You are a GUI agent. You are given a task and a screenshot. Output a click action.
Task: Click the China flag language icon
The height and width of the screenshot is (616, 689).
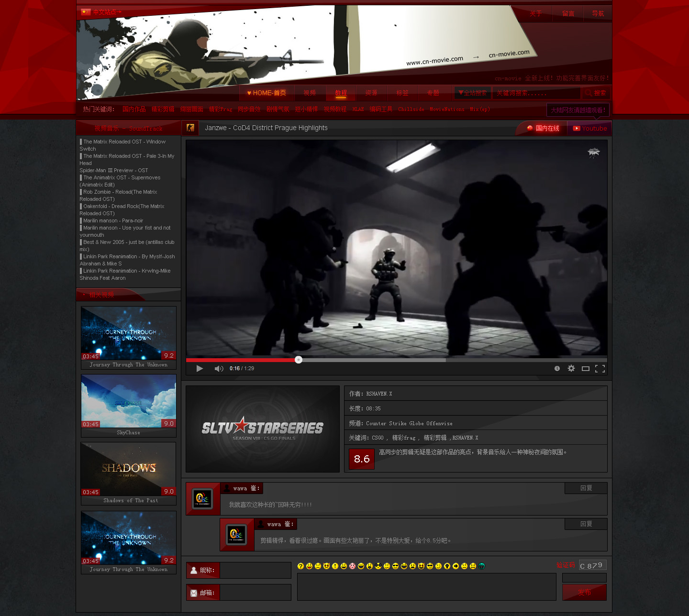pyautogui.click(x=86, y=12)
